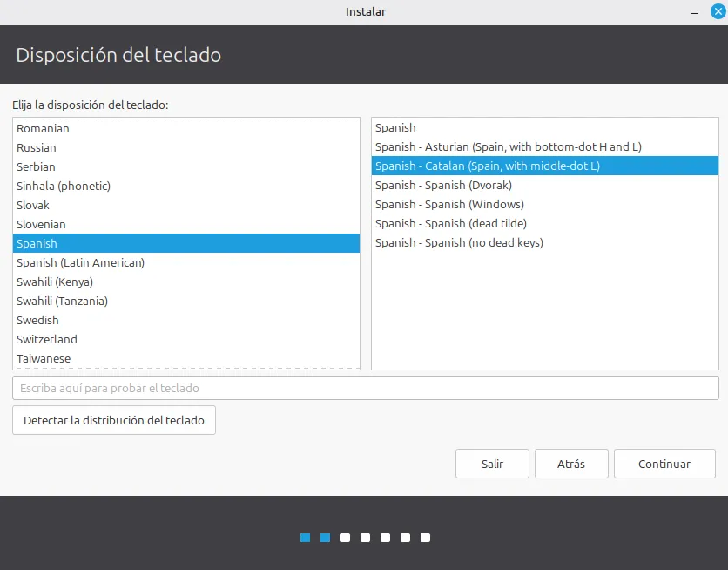728x570 pixels.
Task: Select Serbian keyboard layout
Action: (x=186, y=166)
